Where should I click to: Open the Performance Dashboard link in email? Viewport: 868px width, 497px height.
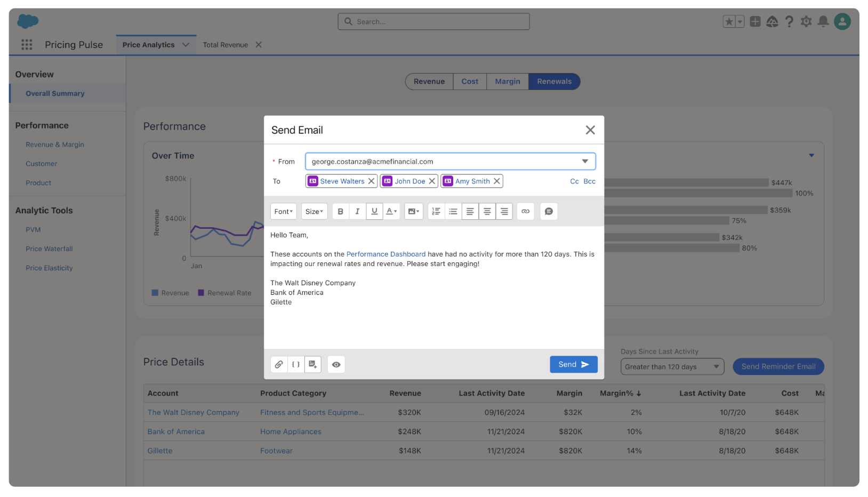[x=385, y=254]
